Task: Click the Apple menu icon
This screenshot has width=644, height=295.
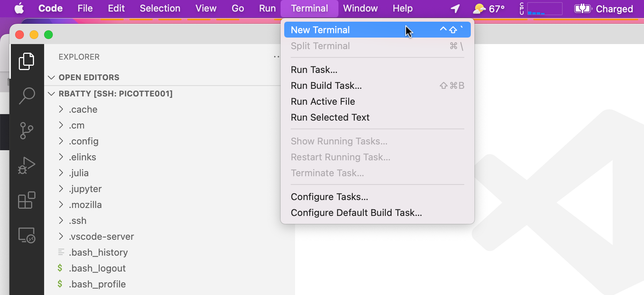Action: pos(19,8)
